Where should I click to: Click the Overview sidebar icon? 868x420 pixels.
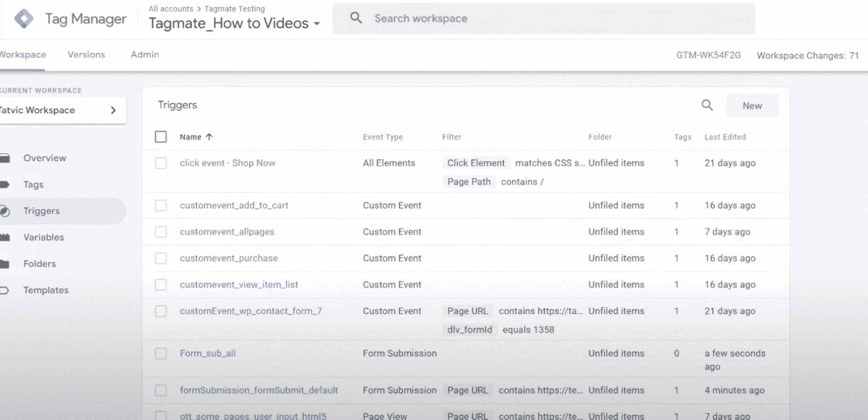pyautogui.click(x=5, y=158)
